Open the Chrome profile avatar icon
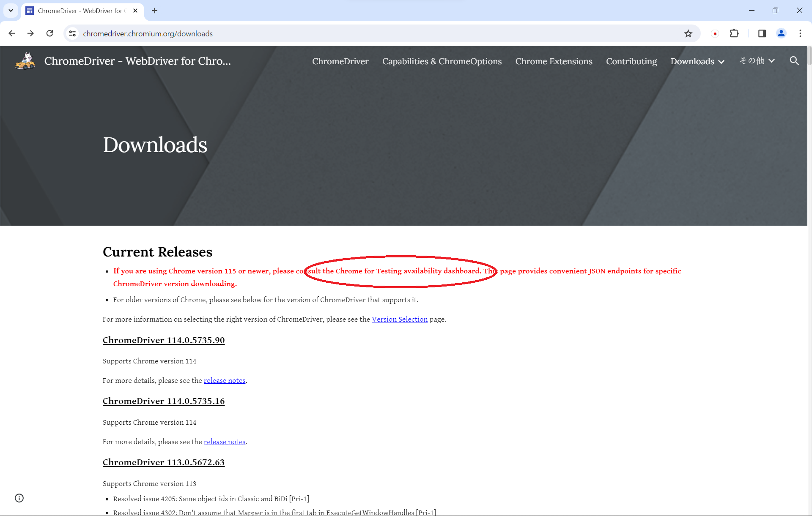The width and height of the screenshot is (812, 516). (x=781, y=33)
